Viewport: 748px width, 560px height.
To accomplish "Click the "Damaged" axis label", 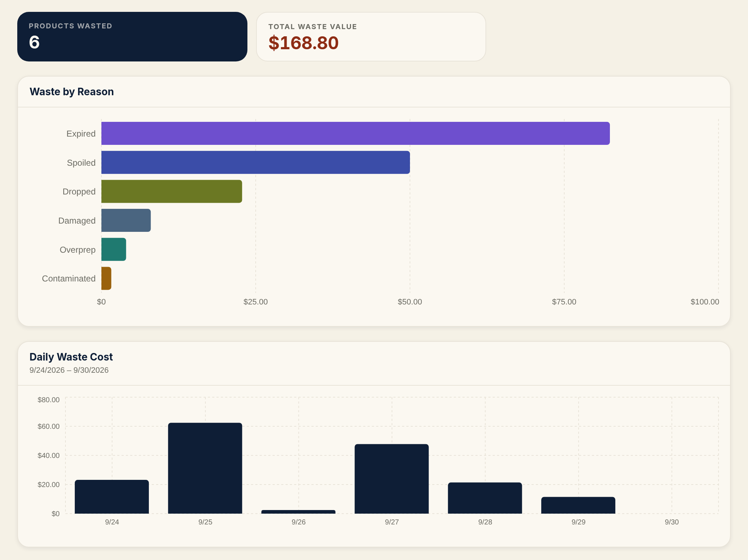I will (x=77, y=221).
